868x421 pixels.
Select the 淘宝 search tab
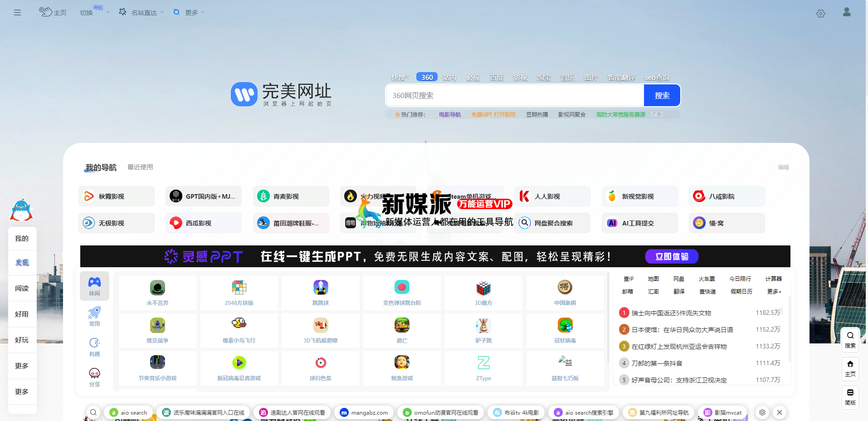click(544, 78)
